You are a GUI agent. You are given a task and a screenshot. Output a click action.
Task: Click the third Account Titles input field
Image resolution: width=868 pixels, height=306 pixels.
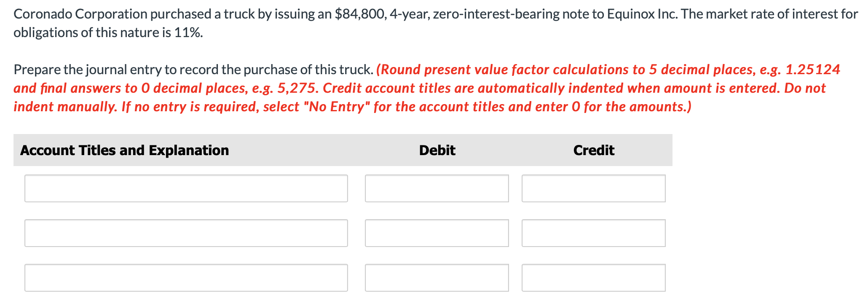[185, 277]
